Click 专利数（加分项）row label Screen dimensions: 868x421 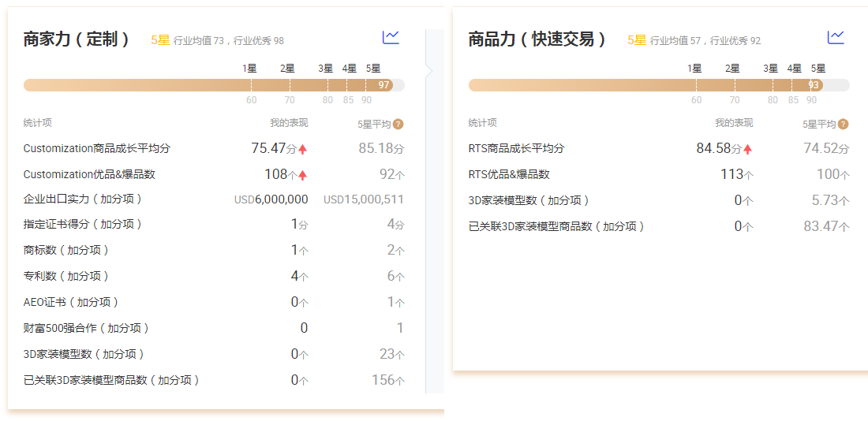(66, 276)
